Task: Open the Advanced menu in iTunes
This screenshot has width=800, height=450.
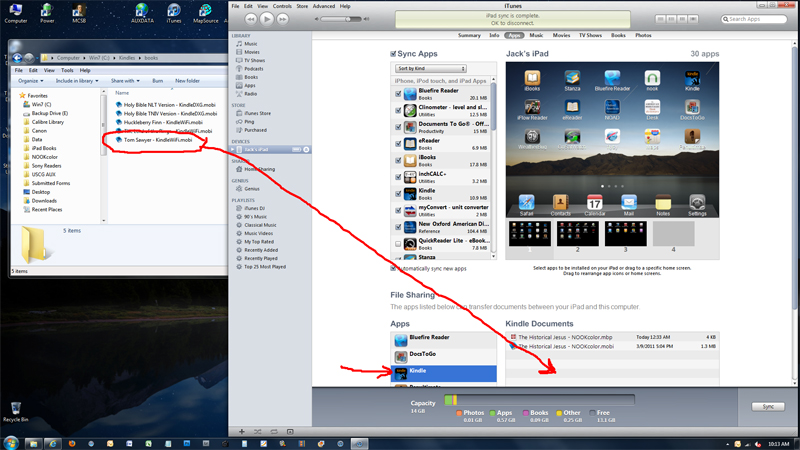Action: [323, 6]
